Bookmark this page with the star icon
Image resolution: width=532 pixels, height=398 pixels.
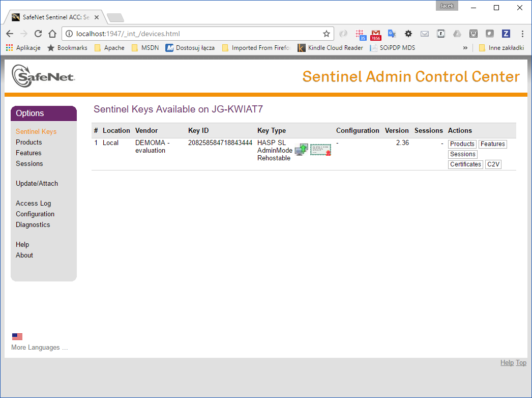(x=327, y=34)
